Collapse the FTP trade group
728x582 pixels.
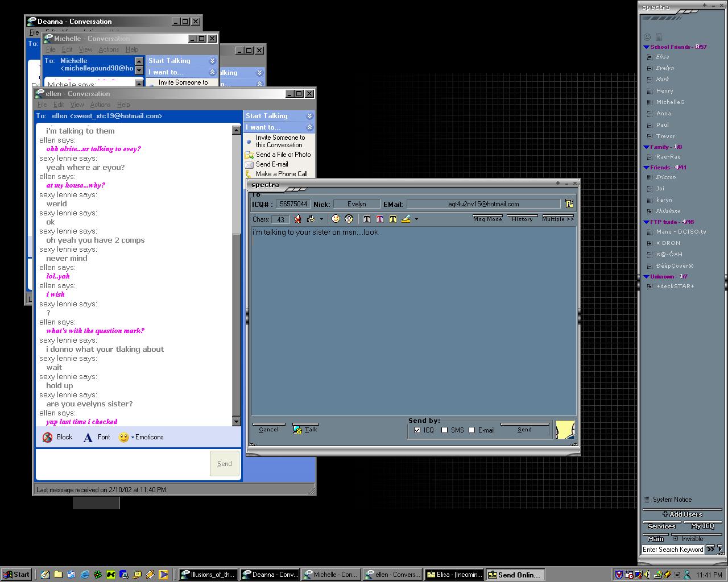point(646,222)
